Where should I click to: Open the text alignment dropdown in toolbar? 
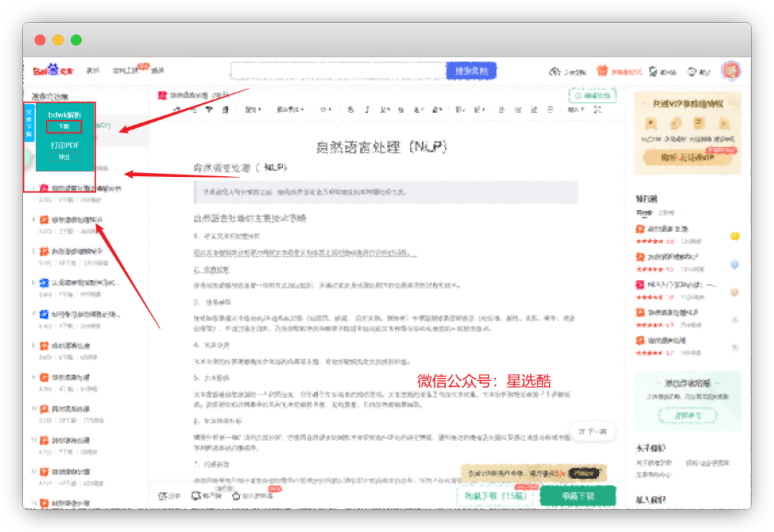coord(460,110)
